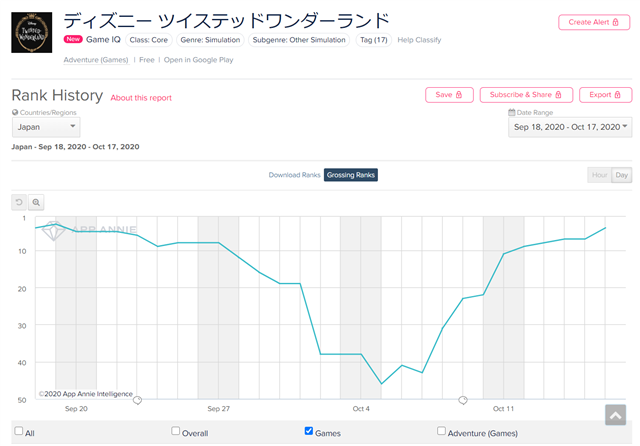Viewport: 640px width, 446px height.
Task: Check the All checkbox
Action: click(x=19, y=431)
